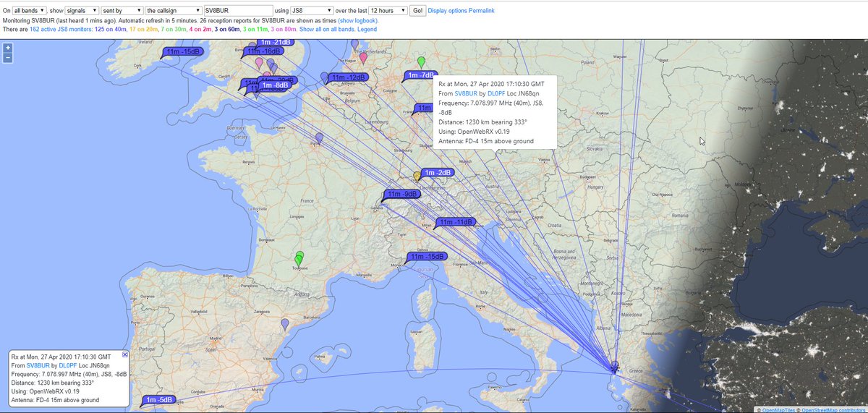This screenshot has width=868, height=413.
Task: Select the '11m -16dB' reception label
Action: coord(263,51)
